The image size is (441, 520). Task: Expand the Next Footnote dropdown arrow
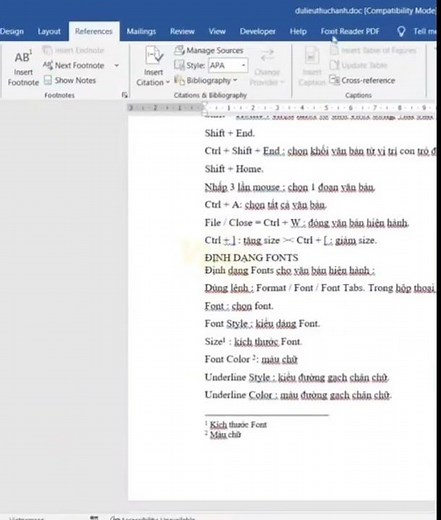(x=117, y=65)
